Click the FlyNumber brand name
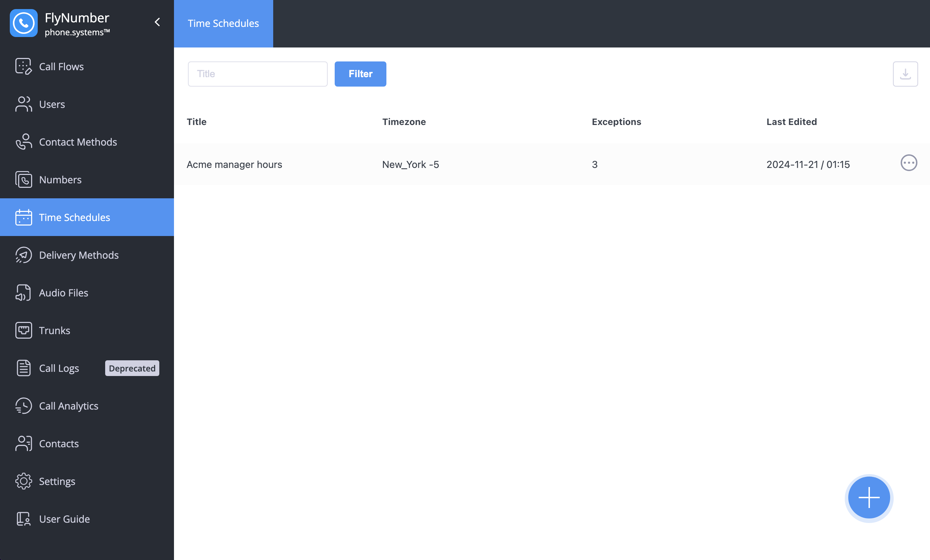This screenshot has width=930, height=560. pos(77,18)
